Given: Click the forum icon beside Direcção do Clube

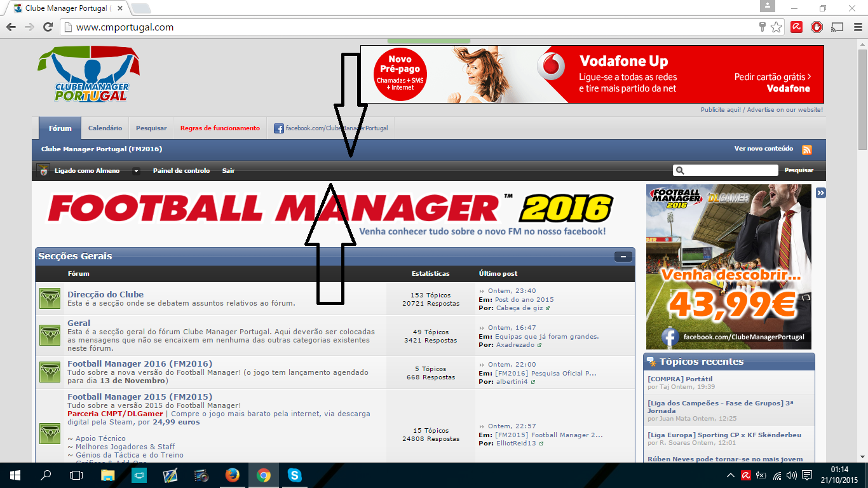Looking at the screenshot, I should coord(50,298).
